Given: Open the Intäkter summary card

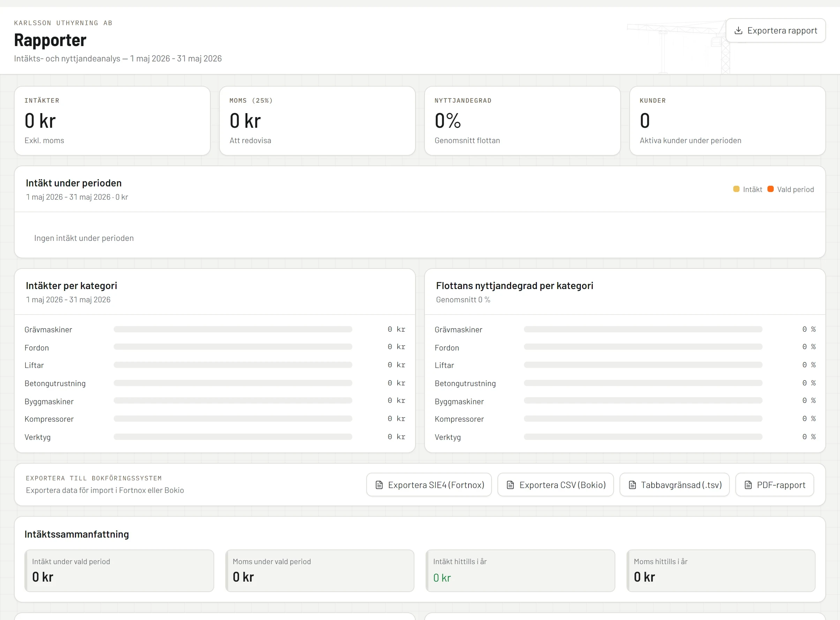Looking at the screenshot, I should point(112,121).
